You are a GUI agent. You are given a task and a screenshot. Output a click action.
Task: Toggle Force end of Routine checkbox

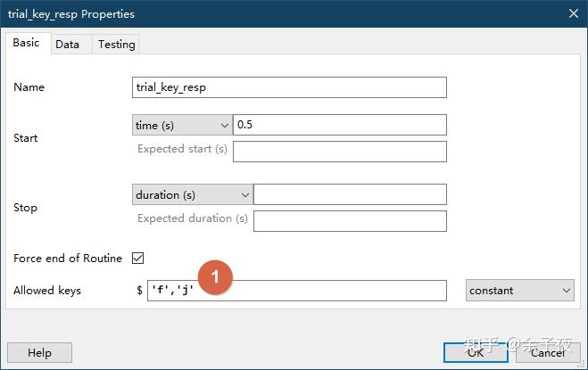[137, 259]
